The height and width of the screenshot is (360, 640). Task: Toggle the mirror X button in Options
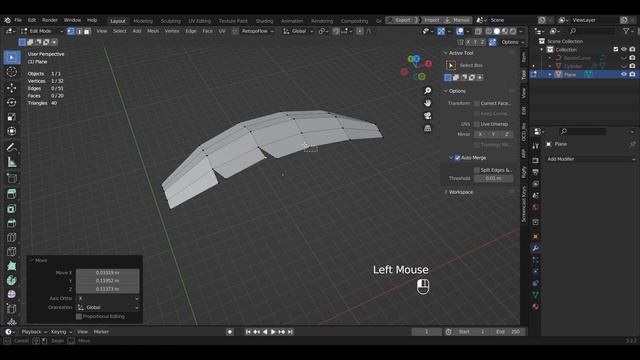[x=480, y=134]
